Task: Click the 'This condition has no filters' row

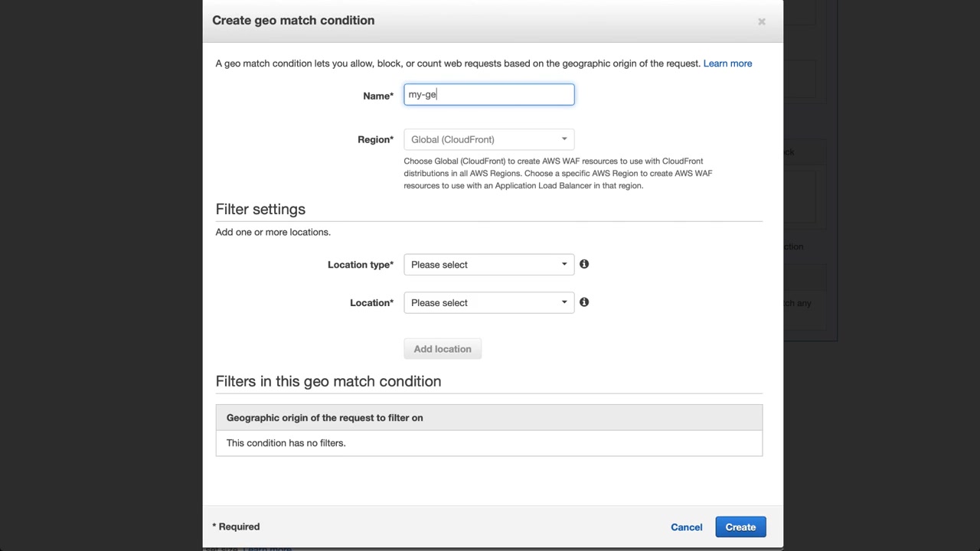Action: point(286,443)
